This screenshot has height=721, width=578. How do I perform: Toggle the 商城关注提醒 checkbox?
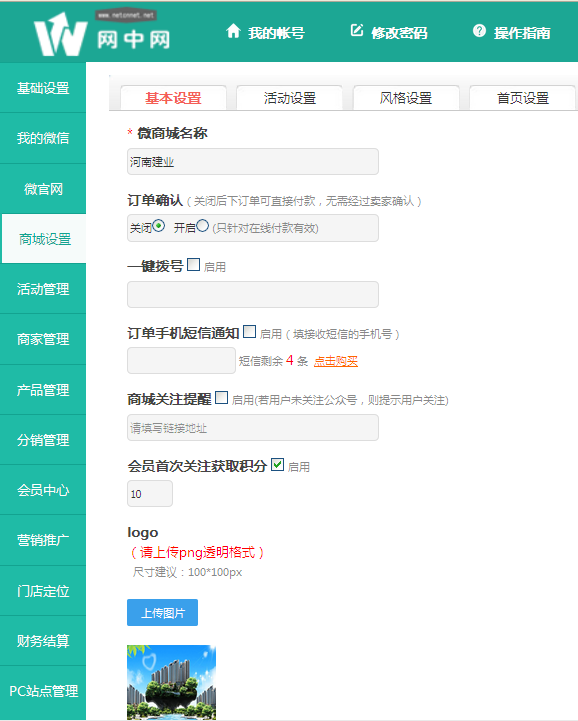pos(222,398)
